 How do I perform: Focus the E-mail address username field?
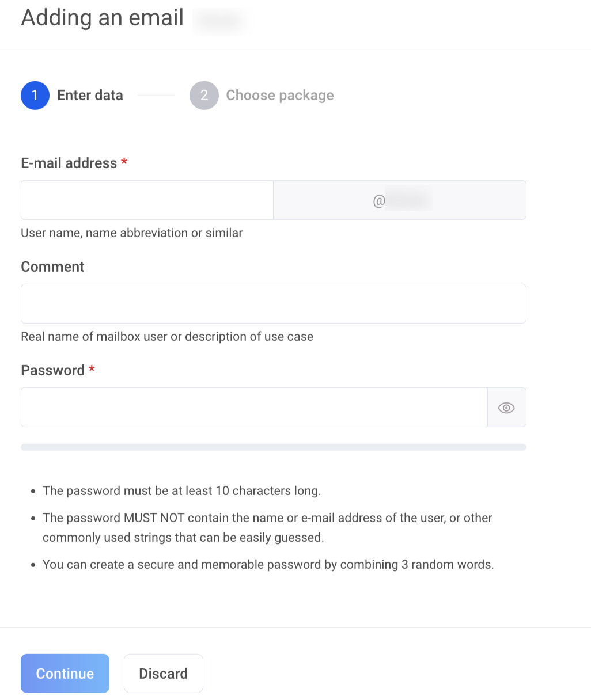point(147,200)
